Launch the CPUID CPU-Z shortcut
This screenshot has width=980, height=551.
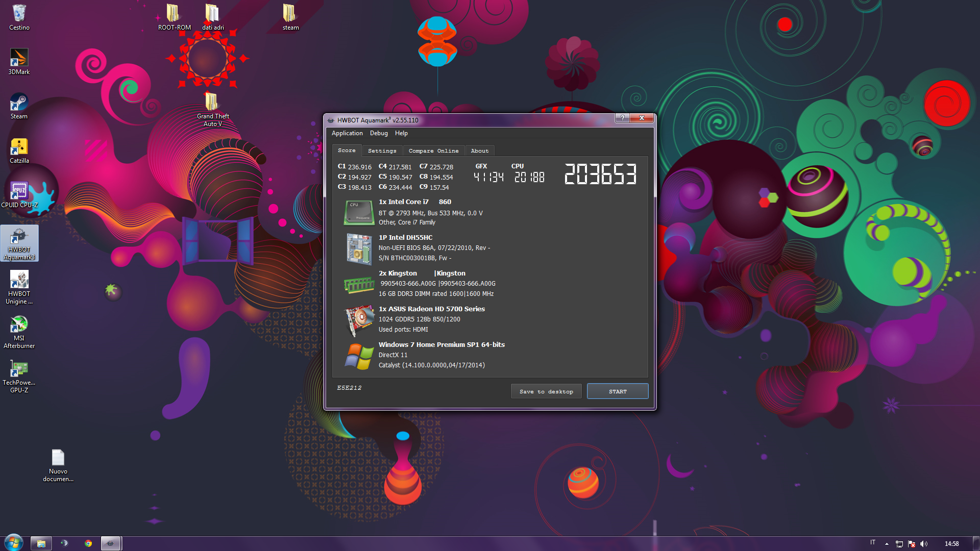[x=19, y=194]
